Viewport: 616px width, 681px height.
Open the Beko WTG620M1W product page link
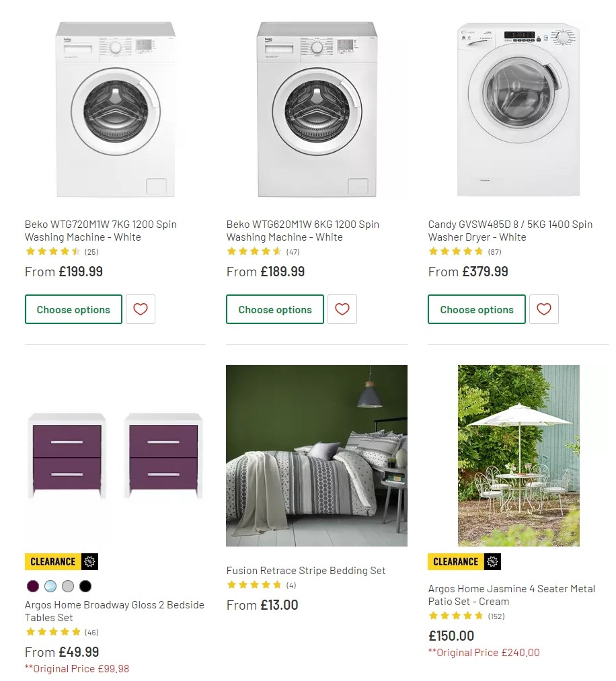(x=302, y=231)
